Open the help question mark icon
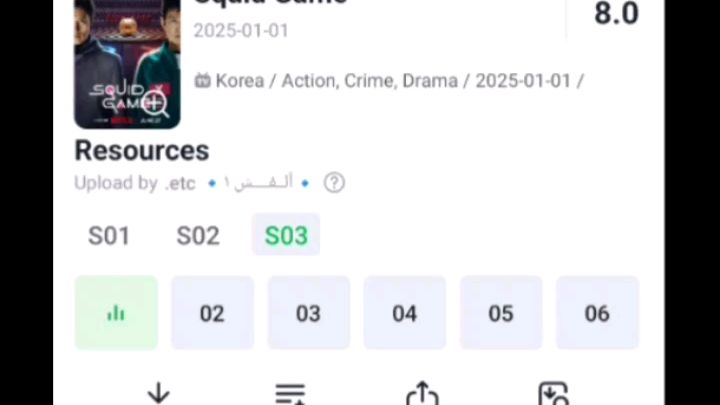The height and width of the screenshot is (405, 720). pyautogui.click(x=334, y=183)
